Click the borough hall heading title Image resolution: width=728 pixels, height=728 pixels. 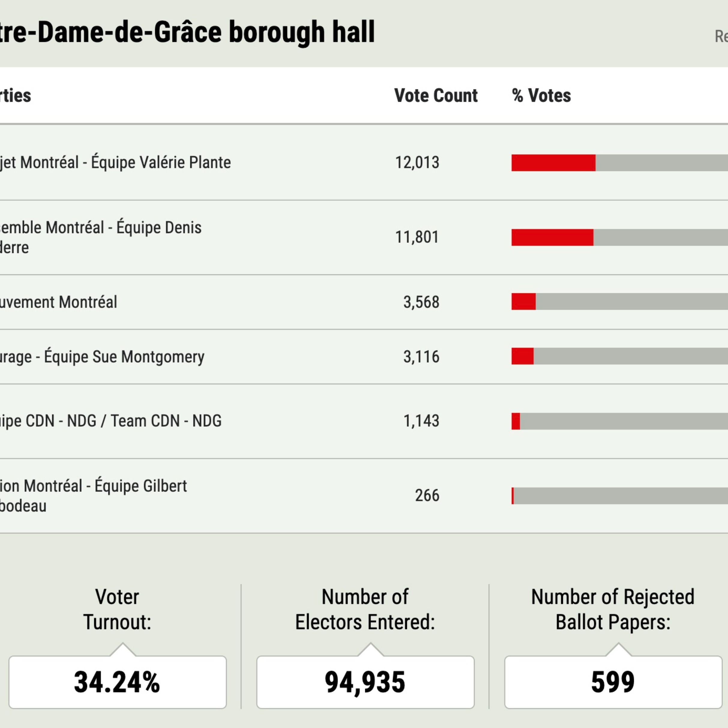187,32
